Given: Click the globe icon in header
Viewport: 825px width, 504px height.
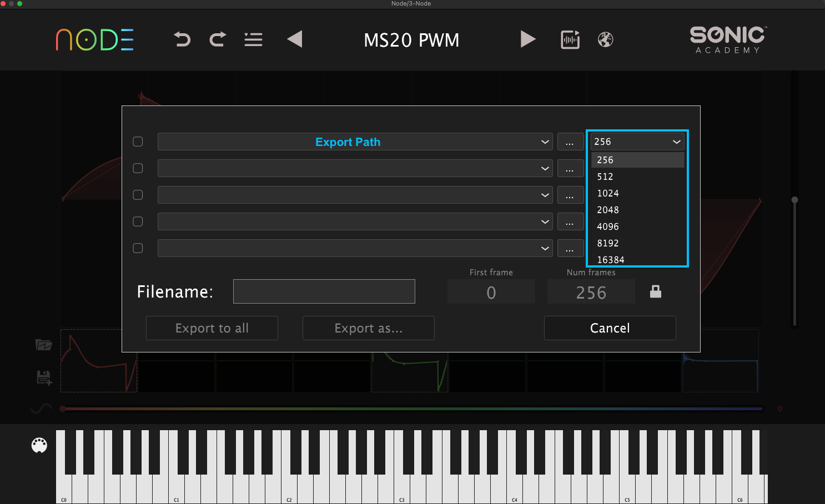Looking at the screenshot, I should tap(605, 39).
